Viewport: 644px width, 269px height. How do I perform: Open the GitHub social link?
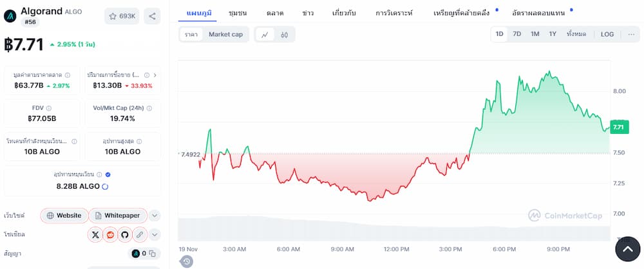[x=125, y=234]
